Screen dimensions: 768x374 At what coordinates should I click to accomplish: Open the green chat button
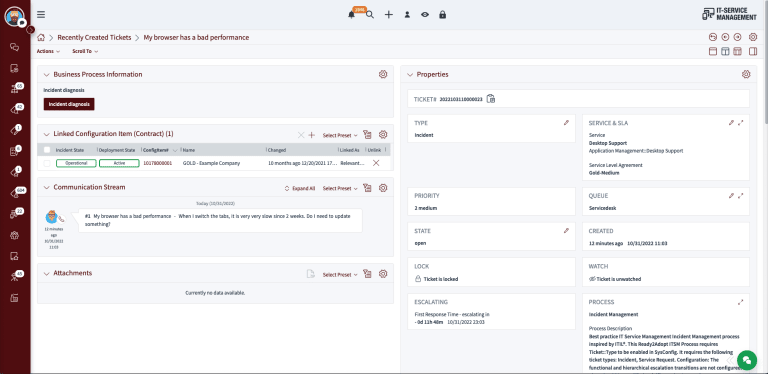tap(746, 360)
